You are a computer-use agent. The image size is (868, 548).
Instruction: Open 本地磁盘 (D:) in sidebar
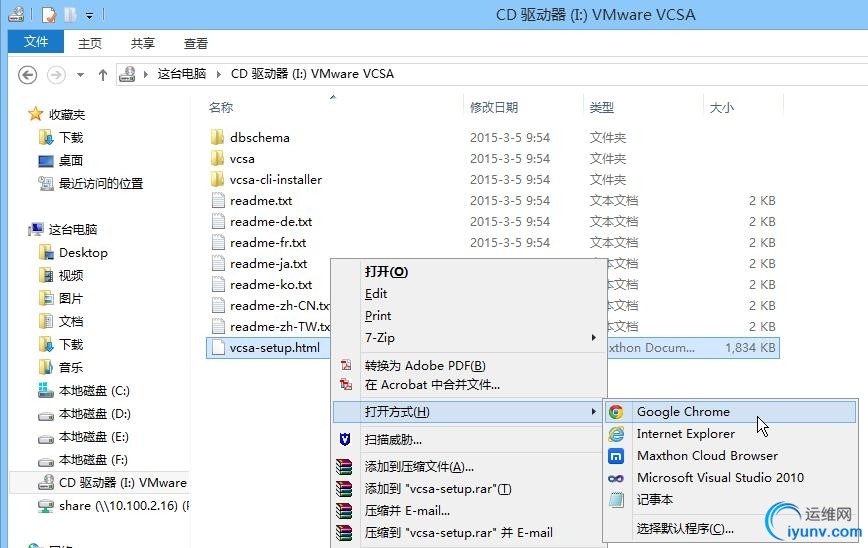95,413
